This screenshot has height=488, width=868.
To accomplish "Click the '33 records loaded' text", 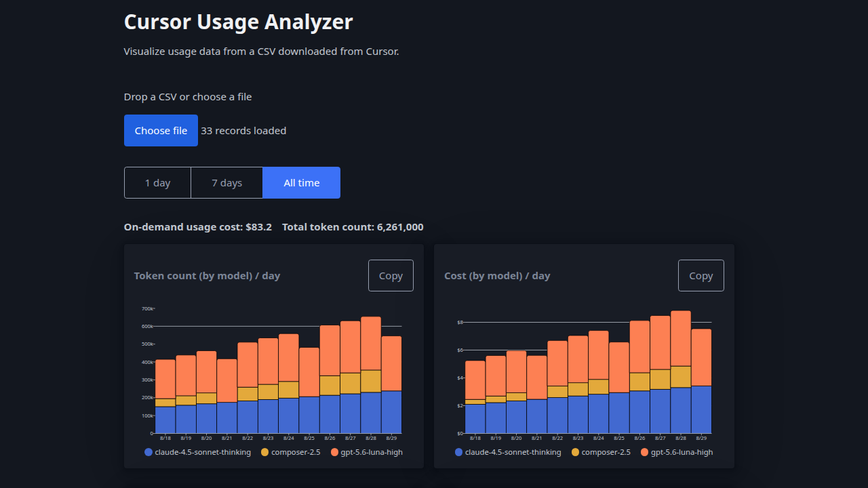I will tap(243, 131).
